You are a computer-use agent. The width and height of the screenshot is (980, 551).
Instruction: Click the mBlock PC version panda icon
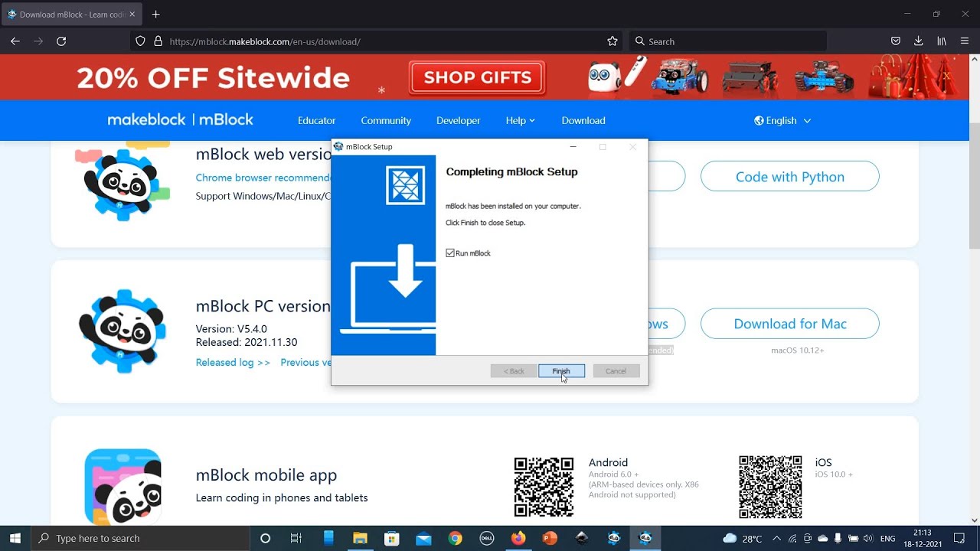click(x=122, y=331)
